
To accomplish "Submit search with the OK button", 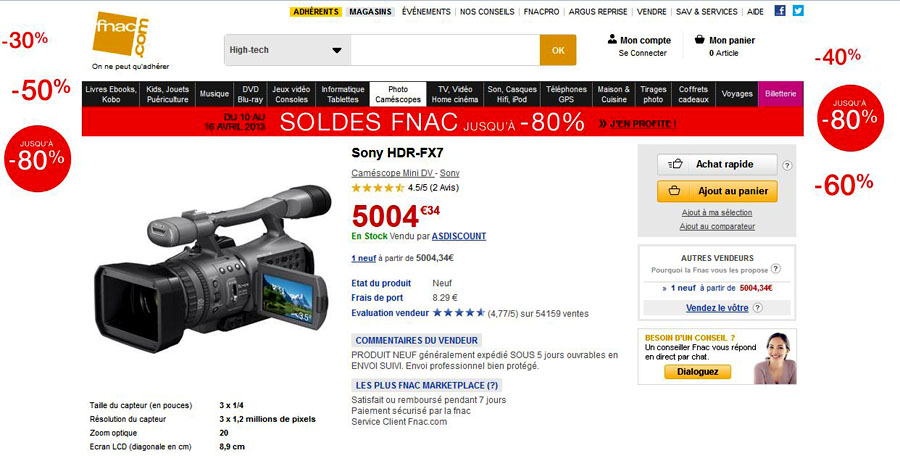I will pos(558,50).
